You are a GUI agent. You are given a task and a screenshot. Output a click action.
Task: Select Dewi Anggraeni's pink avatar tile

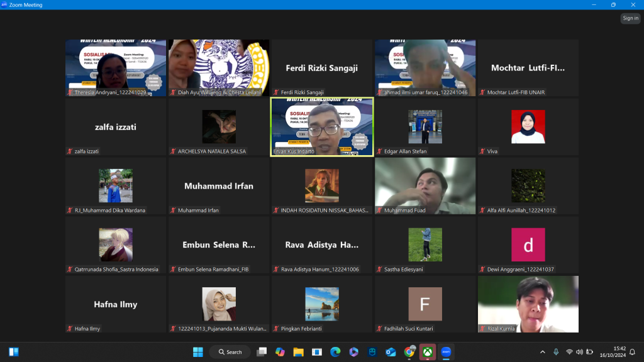528,244
